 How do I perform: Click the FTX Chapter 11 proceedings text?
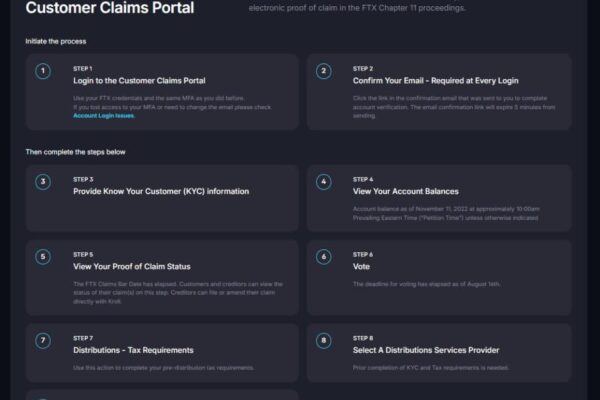pyautogui.click(x=357, y=8)
